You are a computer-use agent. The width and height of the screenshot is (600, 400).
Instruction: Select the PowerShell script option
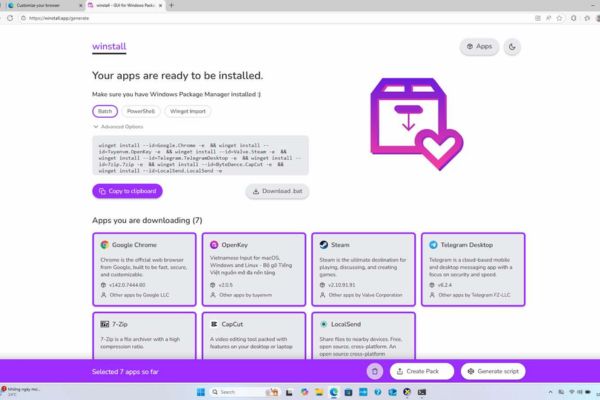pos(141,111)
